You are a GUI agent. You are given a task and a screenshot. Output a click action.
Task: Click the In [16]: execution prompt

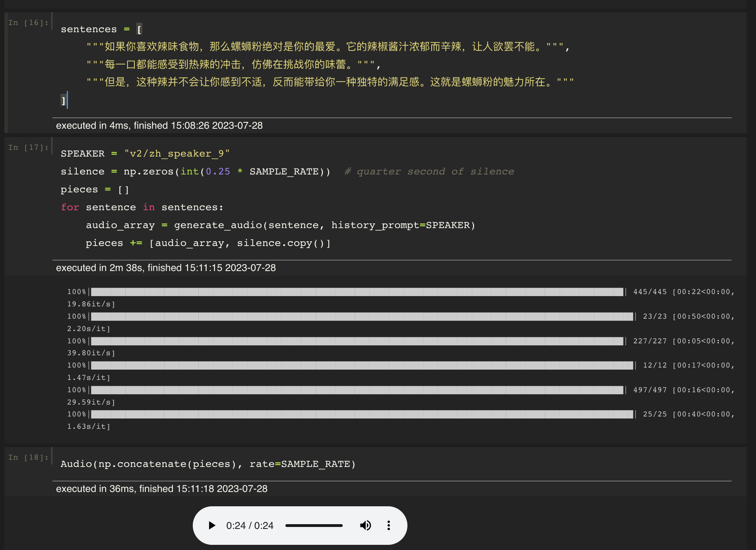(x=28, y=22)
